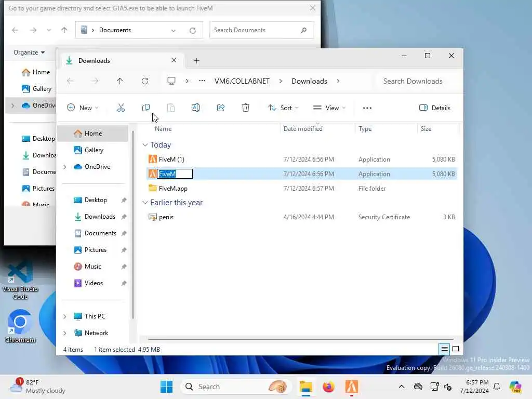Screen dimensions: 532x399
Task: Click Downloads in the address breadcrumb
Action: [310, 81]
